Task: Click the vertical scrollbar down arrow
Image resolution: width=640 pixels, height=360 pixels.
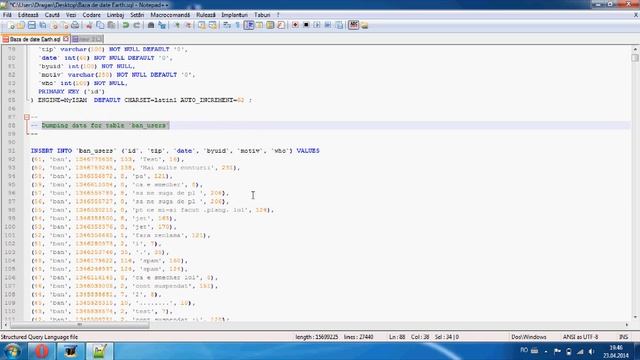Action: tap(635, 317)
